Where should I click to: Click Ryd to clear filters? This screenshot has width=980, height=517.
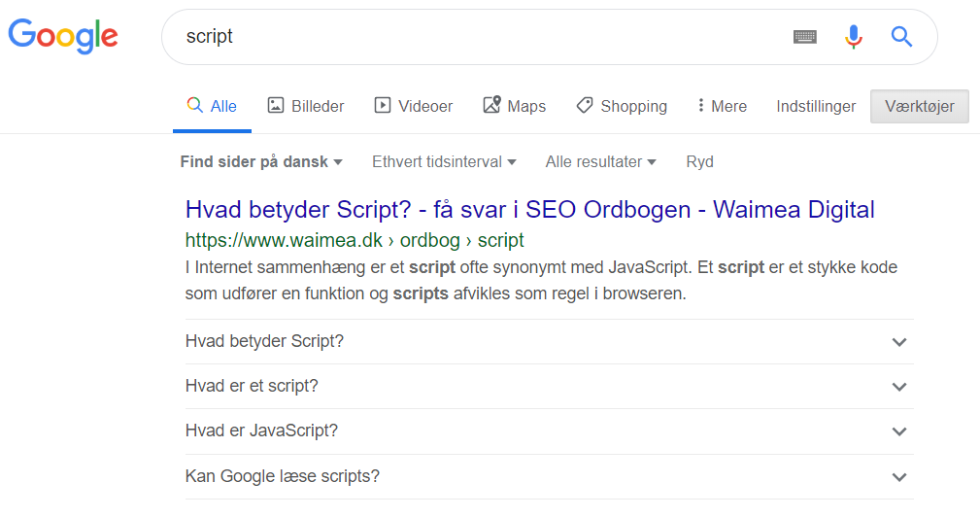[699, 161]
